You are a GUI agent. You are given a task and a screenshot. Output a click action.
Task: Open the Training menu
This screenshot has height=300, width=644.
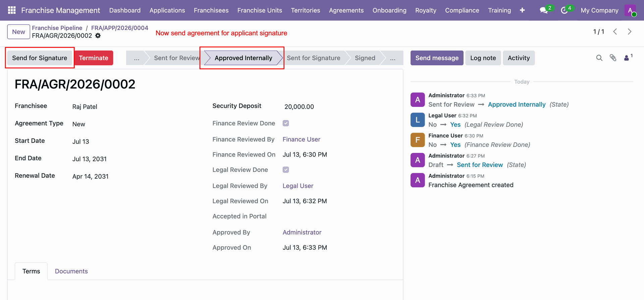click(x=499, y=10)
